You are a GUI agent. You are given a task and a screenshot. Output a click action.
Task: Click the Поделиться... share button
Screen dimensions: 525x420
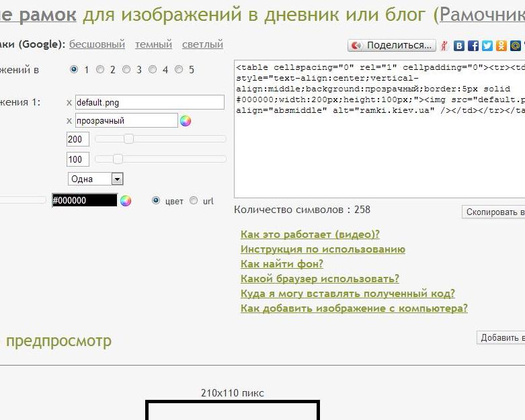pos(392,45)
